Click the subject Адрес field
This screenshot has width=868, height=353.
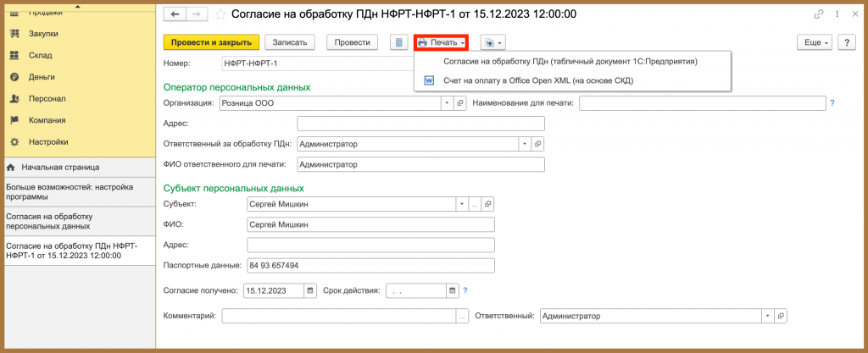[x=371, y=245]
